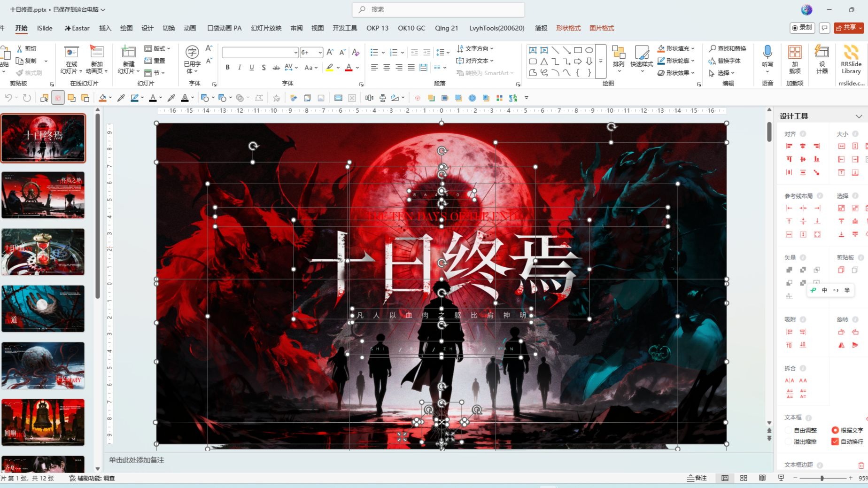
Task: Open the iSlide tab
Action: coord(45,28)
